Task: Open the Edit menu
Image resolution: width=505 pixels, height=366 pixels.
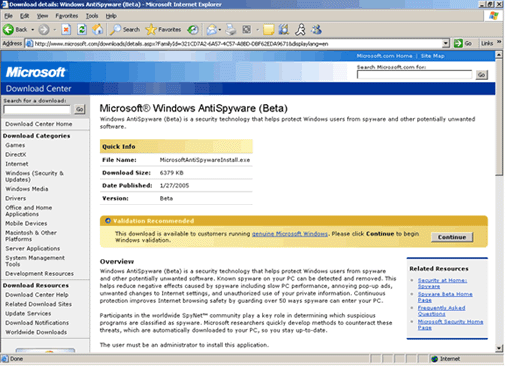Action: click(x=24, y=16)
